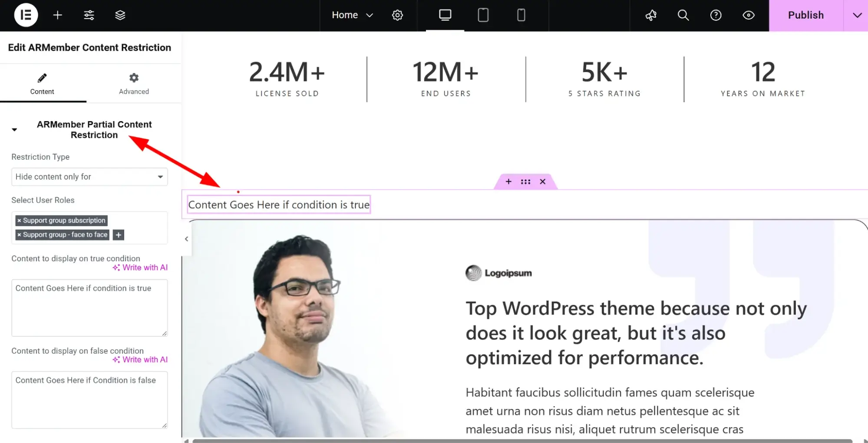Click the 5K+ stars rating counter
Viewport: 868px width, 443px height.
coord(604,79)
